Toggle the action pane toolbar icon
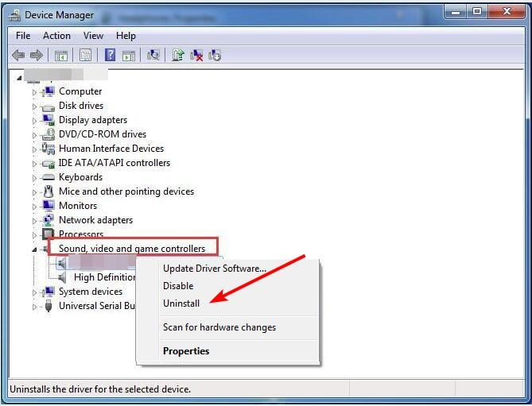Viewport: 532px width, 406px height. tap(129, 56)
